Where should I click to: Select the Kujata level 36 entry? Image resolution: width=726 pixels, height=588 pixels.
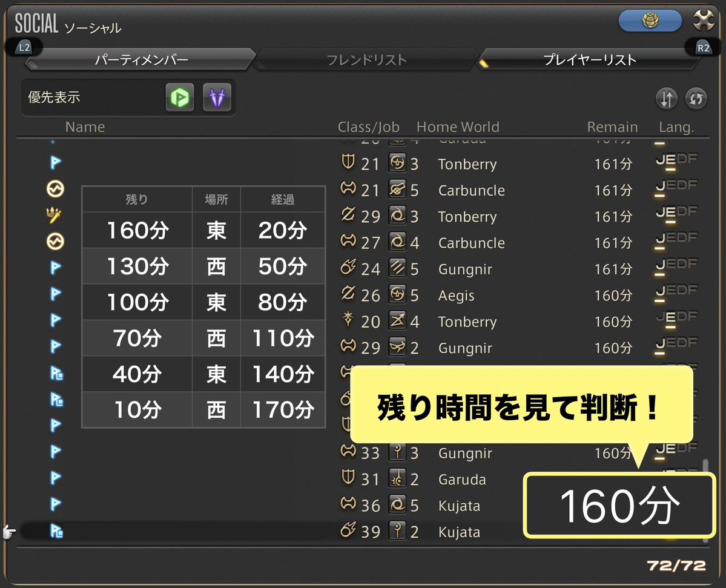tap(459, 506)
